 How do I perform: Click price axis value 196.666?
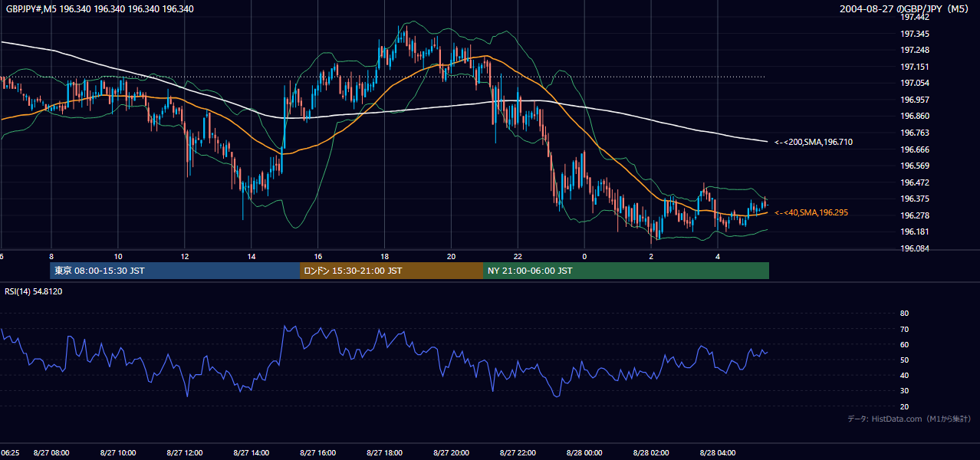click(914, 149)
